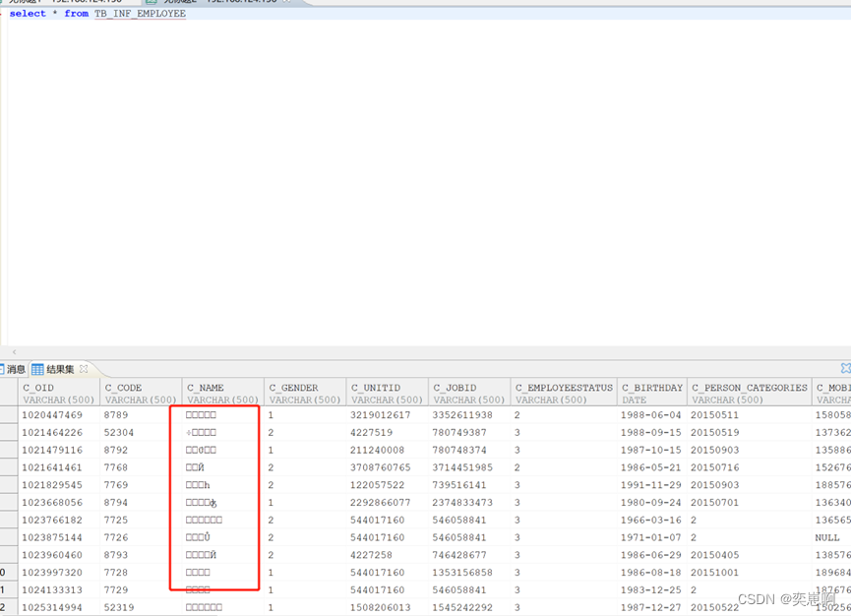Switch to the 消息 tab
851x616 pixels.
[15, 367]
